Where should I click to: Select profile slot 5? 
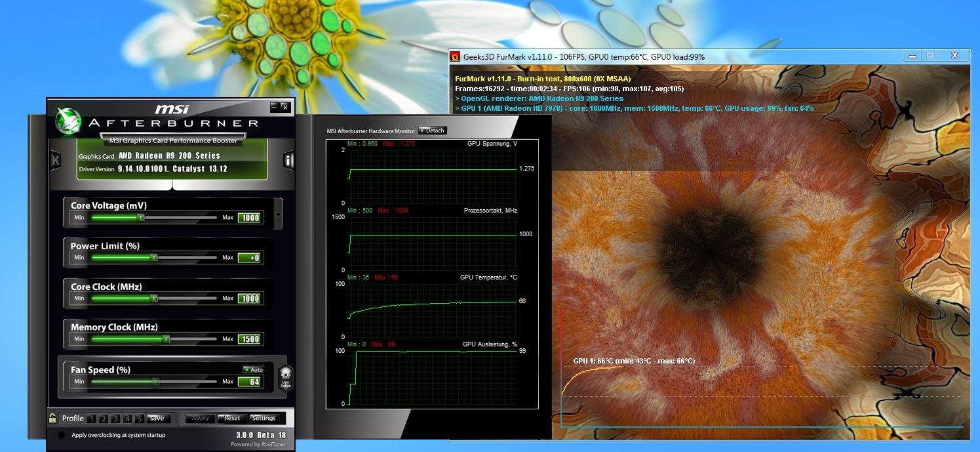click(x=140, y=419)
